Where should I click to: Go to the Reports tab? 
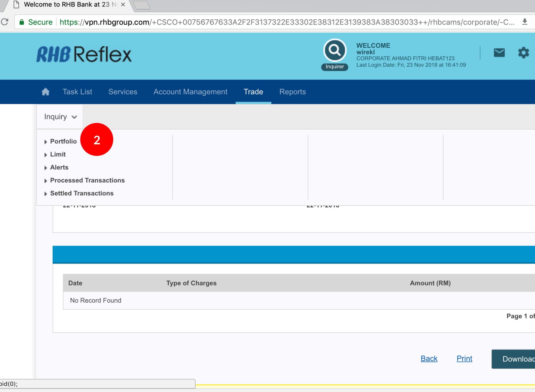click(x=292, y=92)
